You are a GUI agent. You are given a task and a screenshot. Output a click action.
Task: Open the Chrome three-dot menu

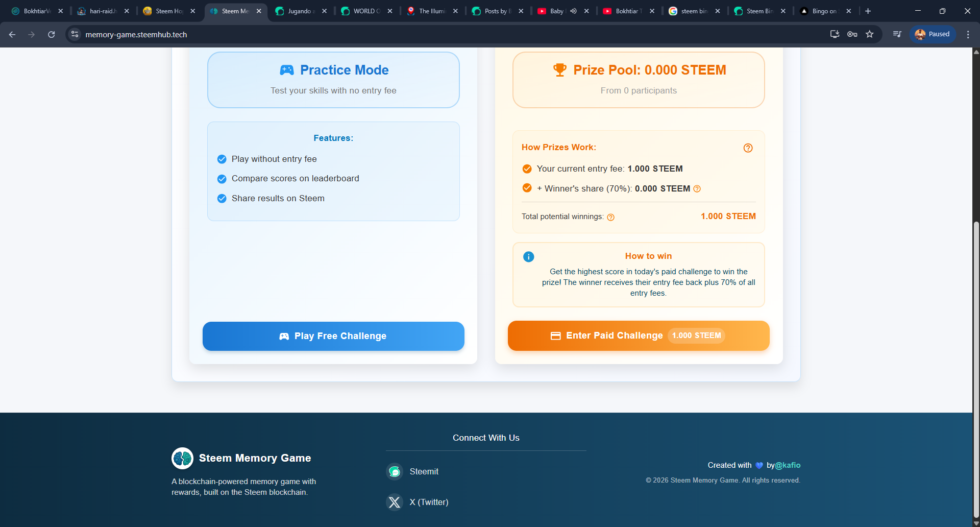(968, 34)
